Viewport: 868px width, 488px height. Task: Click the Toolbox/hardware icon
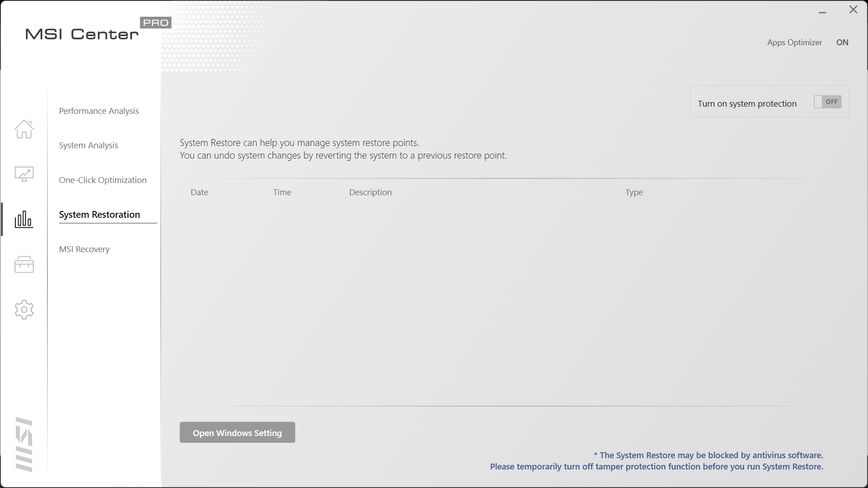[24, 264]
